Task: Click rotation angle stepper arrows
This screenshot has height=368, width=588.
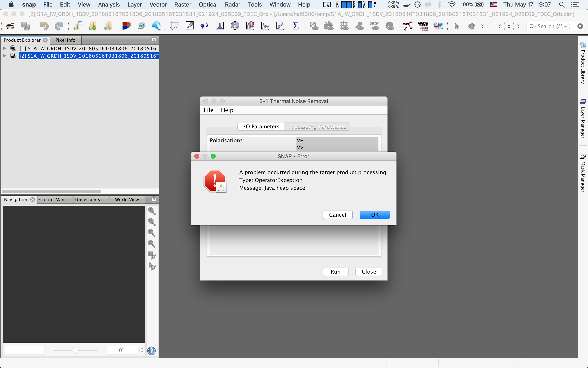Action: pos(142,350)
